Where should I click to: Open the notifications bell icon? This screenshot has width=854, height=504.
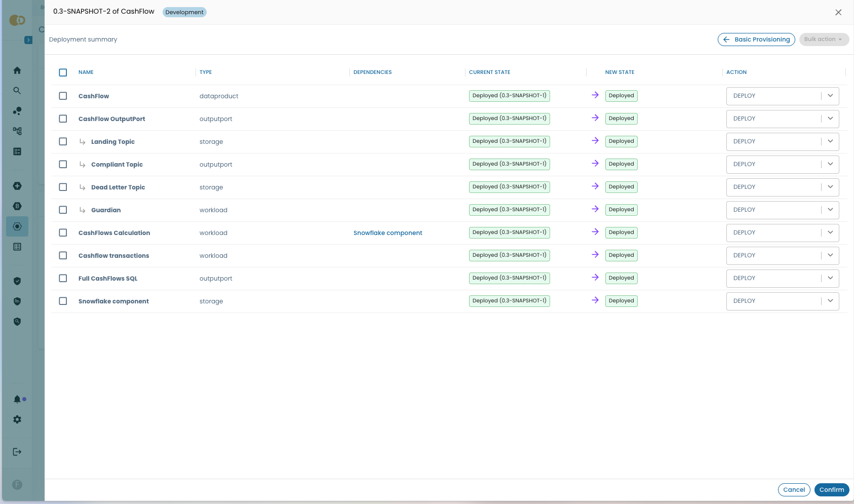click(x=17, y=399)
